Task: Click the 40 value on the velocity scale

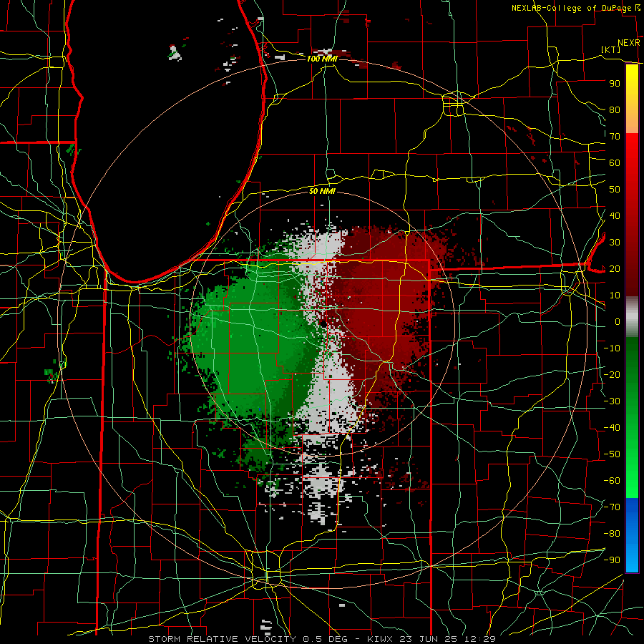Action: pos(615,216)
